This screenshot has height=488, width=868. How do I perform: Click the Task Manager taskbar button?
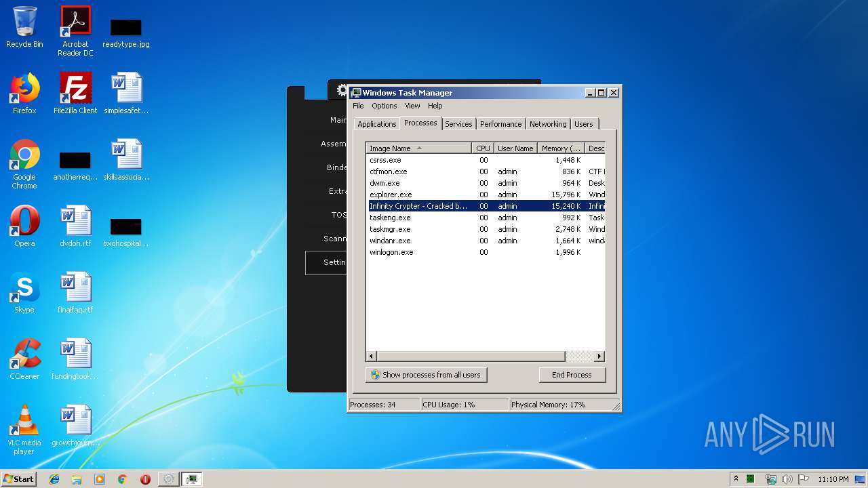pos(191,479)
